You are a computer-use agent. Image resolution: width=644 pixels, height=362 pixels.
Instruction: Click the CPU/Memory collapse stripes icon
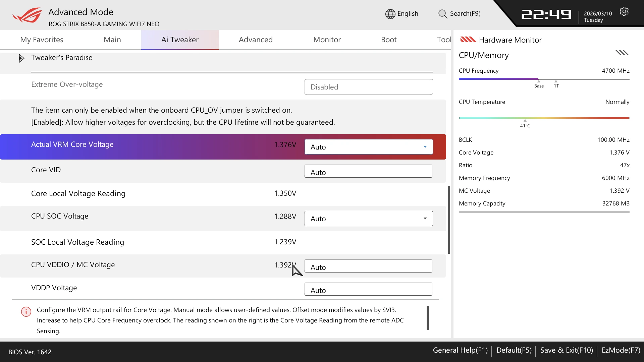(x=622, y=53)
